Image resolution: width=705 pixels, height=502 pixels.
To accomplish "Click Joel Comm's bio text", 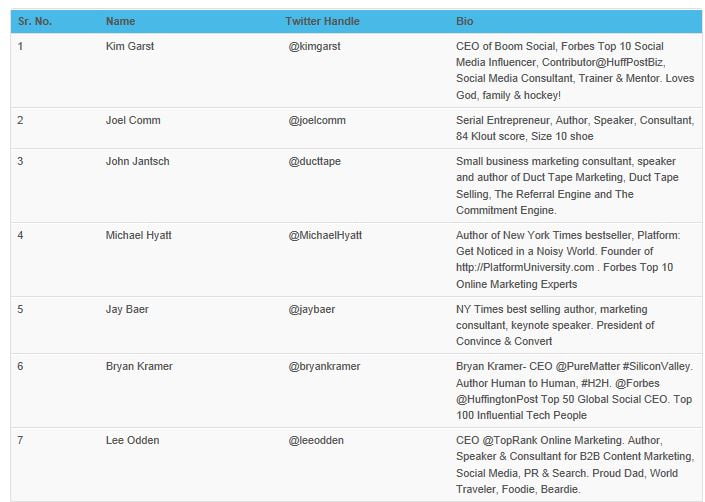I will (574, 128).
